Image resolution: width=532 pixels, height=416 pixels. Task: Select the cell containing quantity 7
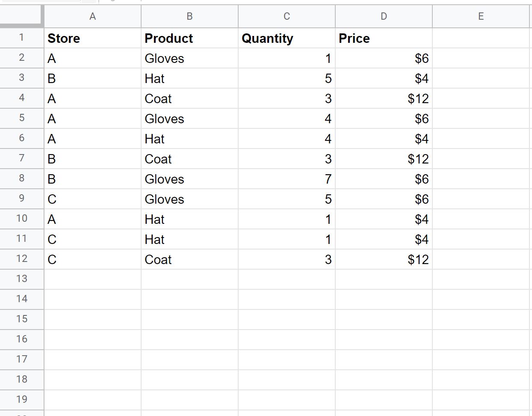point(287,179)
